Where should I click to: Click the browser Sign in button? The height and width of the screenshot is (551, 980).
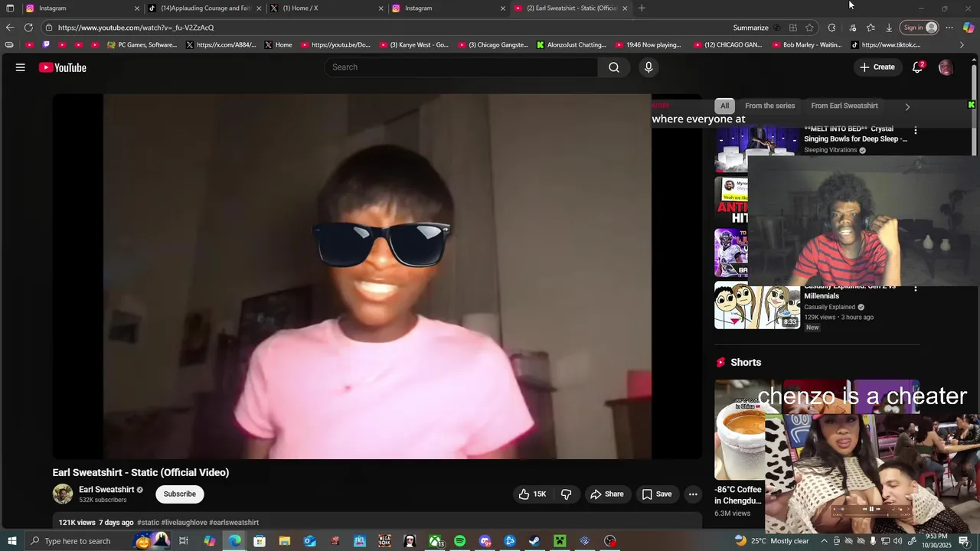[920, 28]
